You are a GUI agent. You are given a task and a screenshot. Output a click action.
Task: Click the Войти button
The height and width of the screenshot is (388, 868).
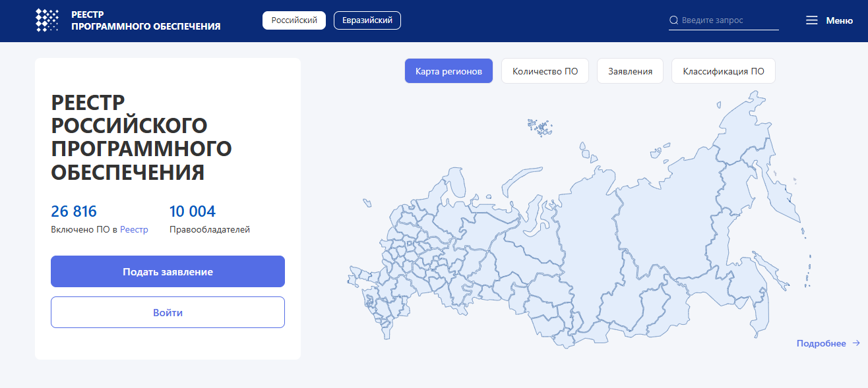click(x=168, y=312)
